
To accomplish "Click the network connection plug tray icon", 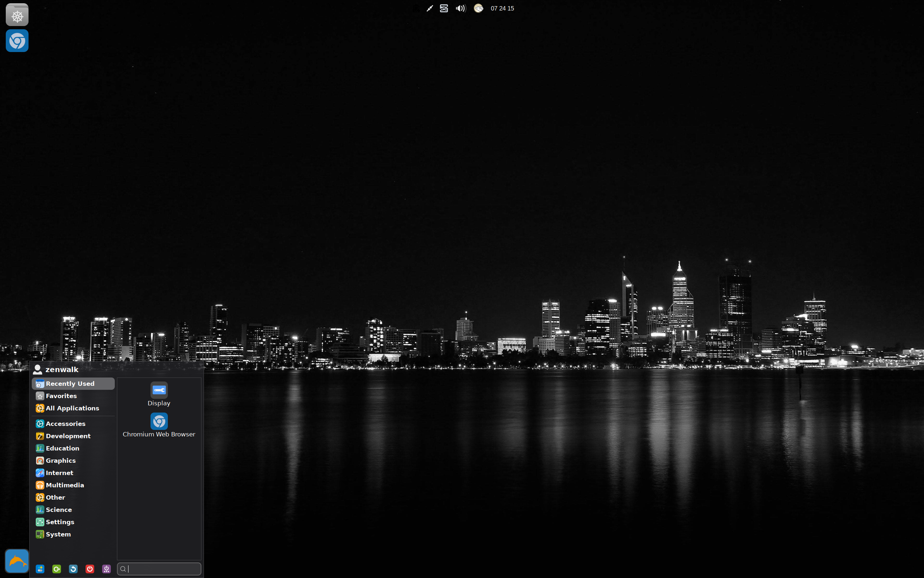I will pyautogui.click(x=430, y=8).
